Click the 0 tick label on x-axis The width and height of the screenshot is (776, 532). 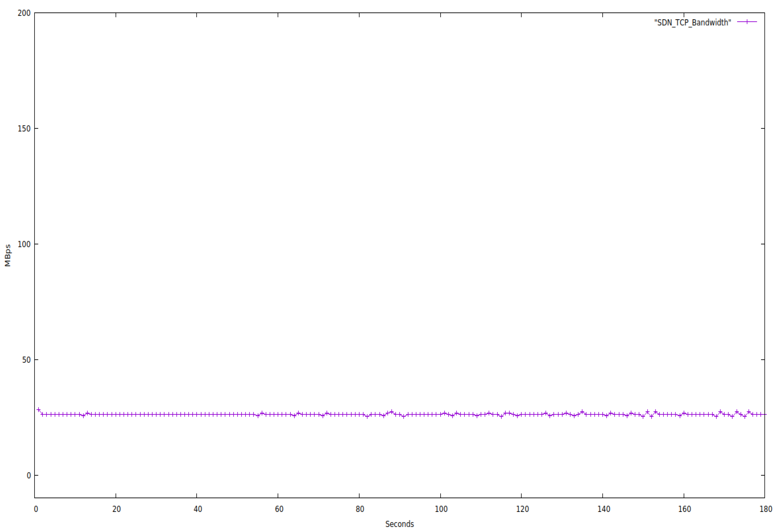pos(36,509)
